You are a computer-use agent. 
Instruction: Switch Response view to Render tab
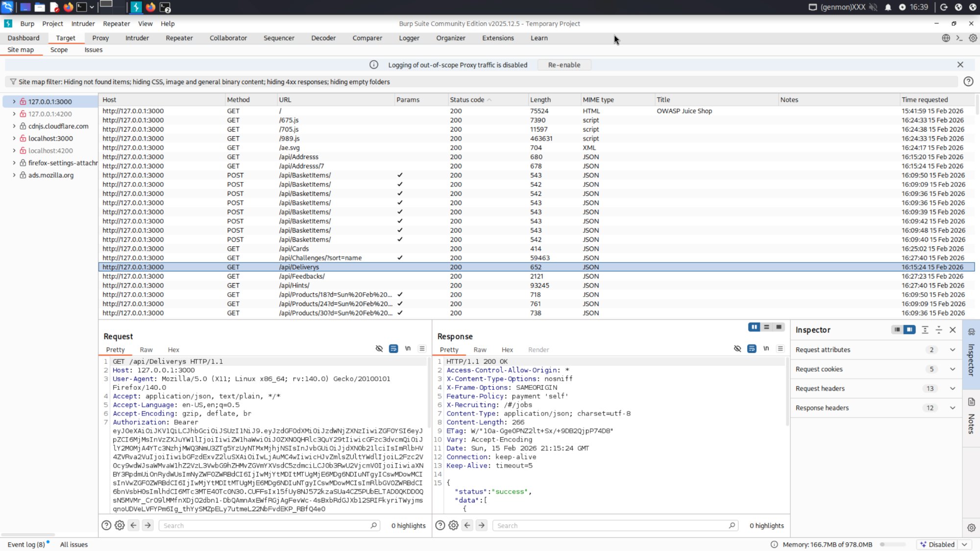click(x=539, y=350)
